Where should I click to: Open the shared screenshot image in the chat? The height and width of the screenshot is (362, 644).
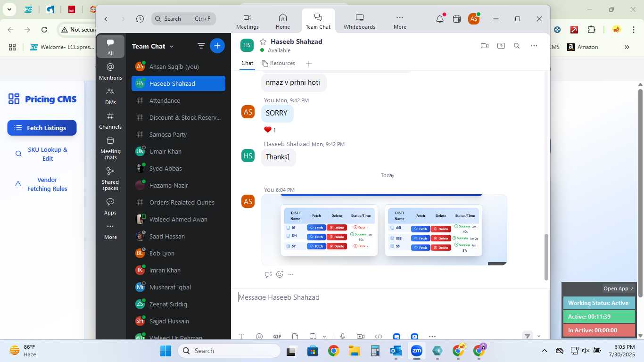point(384,230)
